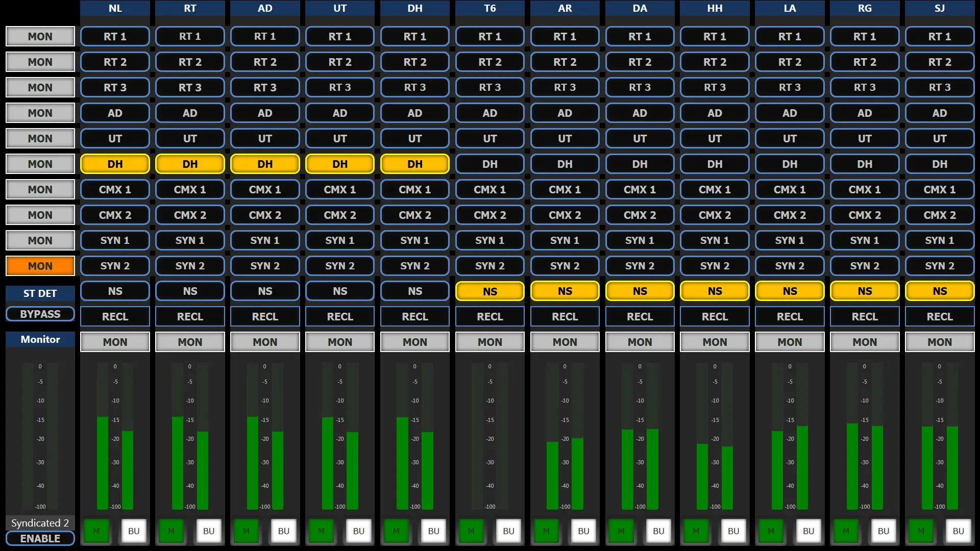
Task: Toggle the M button under the RT channel
Action: pos(171,531)
